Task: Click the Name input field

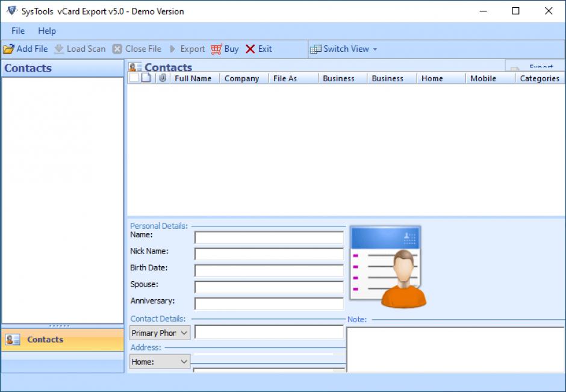Action: click(x=269, y=237)
